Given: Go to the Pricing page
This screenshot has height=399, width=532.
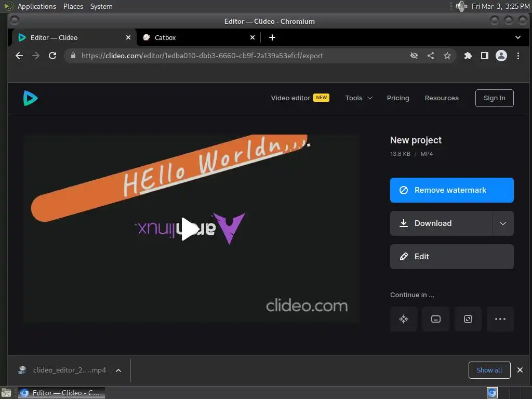Looking at the screenshot, I should tap(398, 98).
